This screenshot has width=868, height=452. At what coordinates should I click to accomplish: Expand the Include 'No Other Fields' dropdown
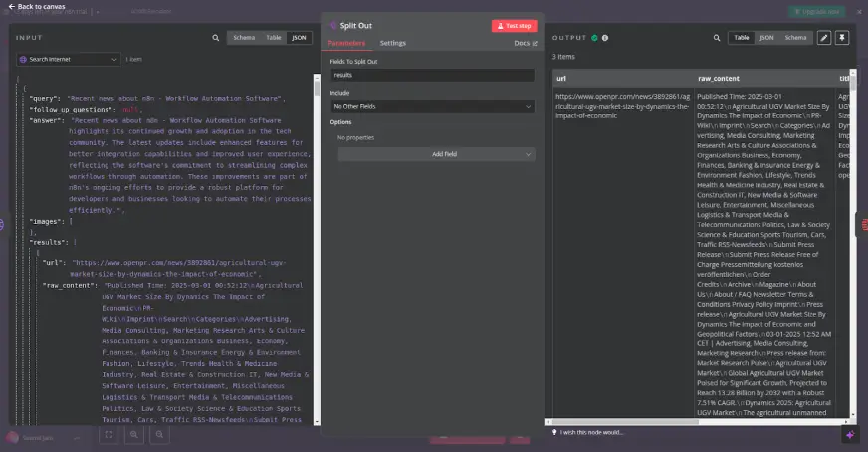tap(432, 105)
